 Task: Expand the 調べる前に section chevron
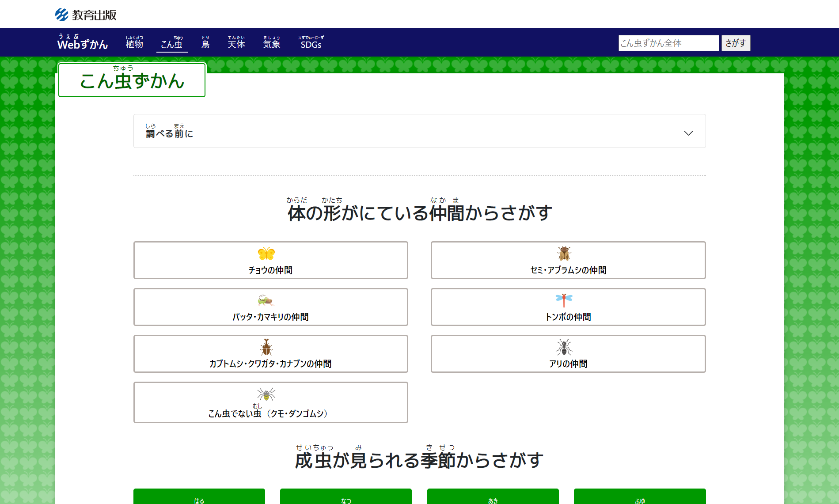[688, 133]
